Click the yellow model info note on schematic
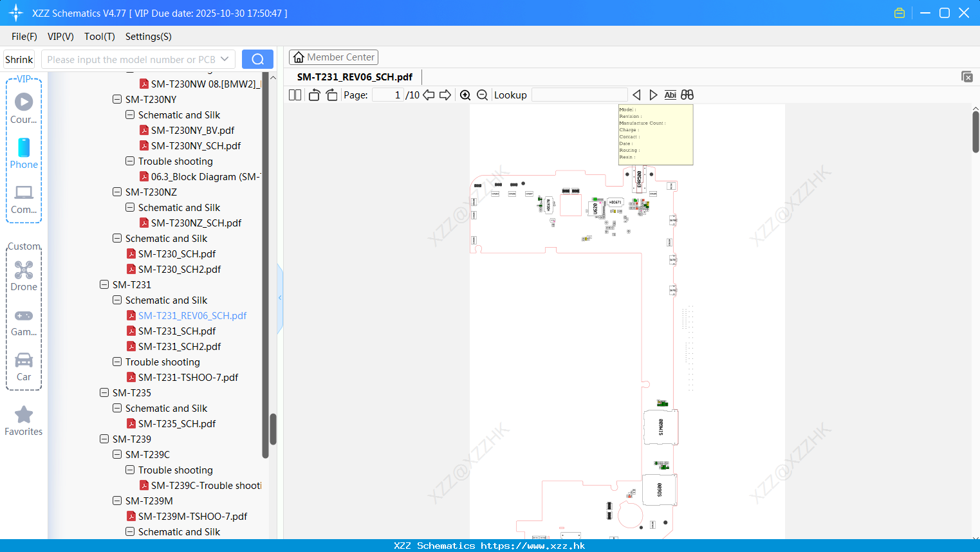The width and height of the screenshot is (980, 552). pyautogui.click(x=656, y=134)
